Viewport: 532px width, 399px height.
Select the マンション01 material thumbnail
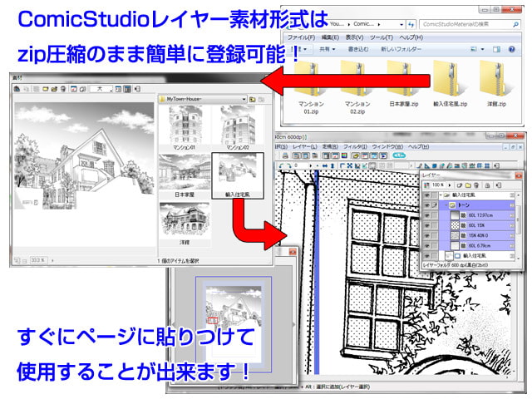[x=184, y=126]
